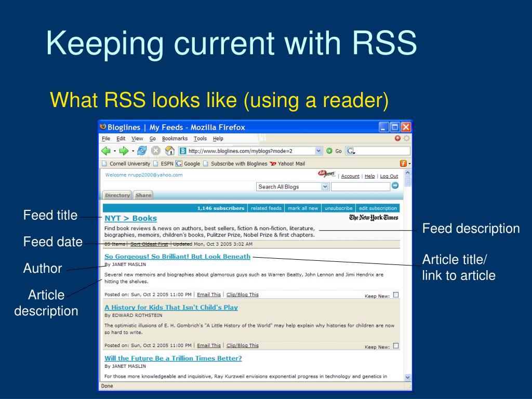Click the green Back arrow button

tap(106, 151)
